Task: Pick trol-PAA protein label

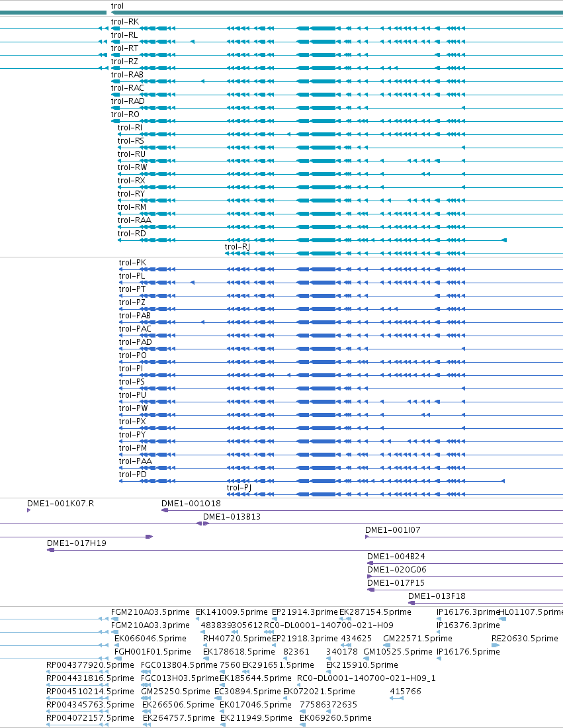Action: click(x=136, y=461)
